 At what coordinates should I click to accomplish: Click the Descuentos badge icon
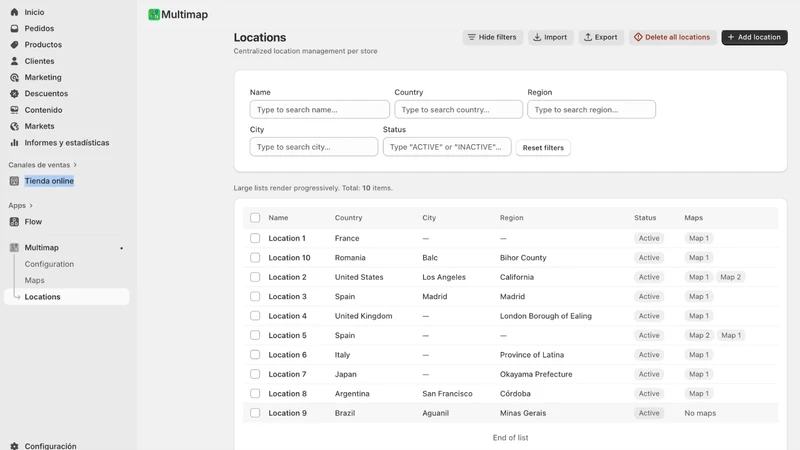click(x=14, y=93)
